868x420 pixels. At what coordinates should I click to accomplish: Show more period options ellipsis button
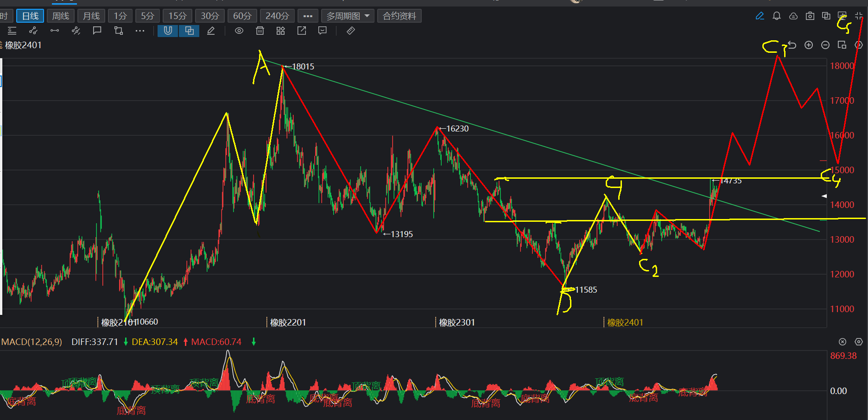pos(308,16)
